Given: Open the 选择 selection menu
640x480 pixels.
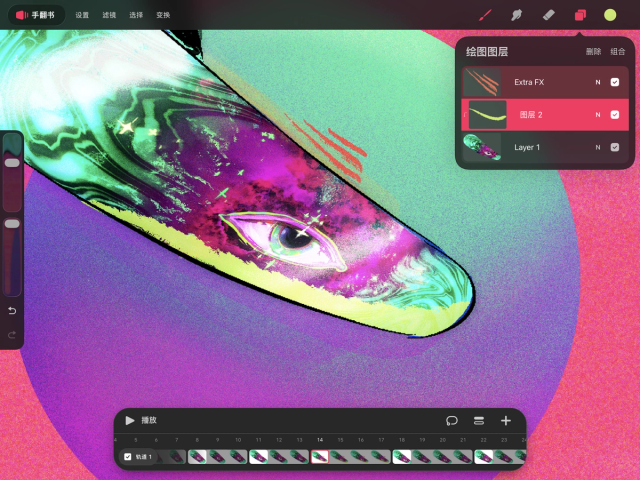Looking at the screenshot, I should pos(136,15).
